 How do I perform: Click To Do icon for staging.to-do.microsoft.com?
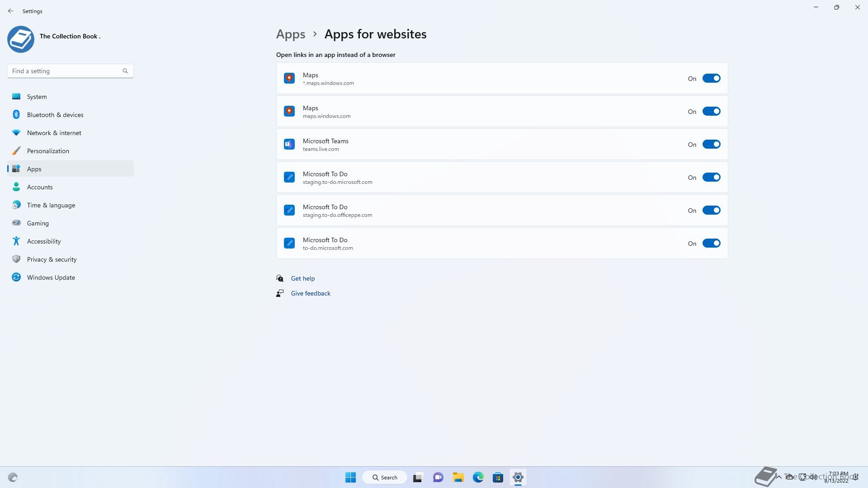[289, 177]
